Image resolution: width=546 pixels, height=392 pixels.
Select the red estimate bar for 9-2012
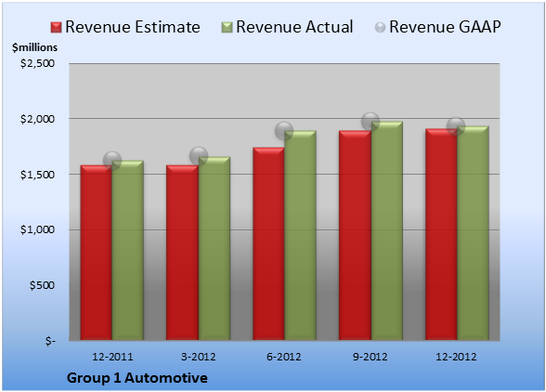pos(355,235)
